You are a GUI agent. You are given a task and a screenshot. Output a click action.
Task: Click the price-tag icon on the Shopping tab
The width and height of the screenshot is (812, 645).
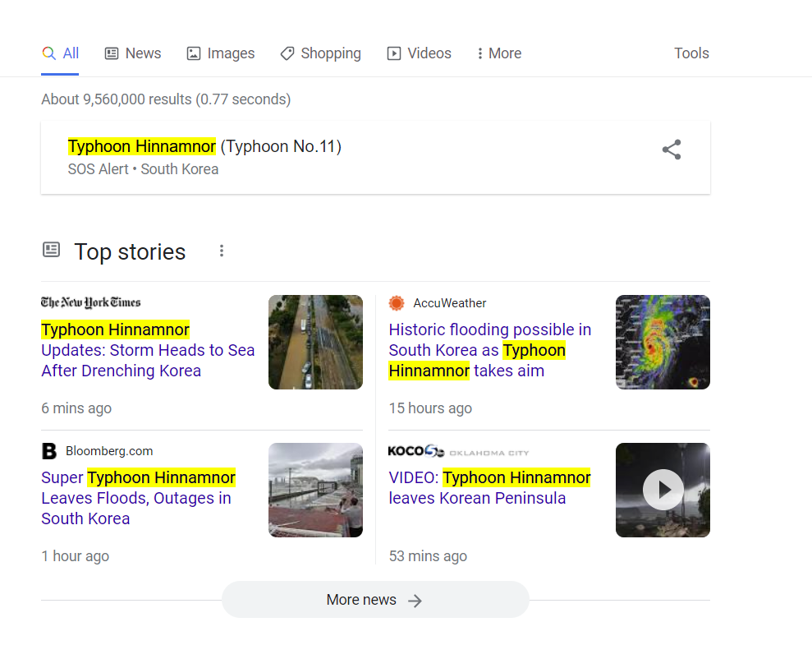click(x=287, y=53)
